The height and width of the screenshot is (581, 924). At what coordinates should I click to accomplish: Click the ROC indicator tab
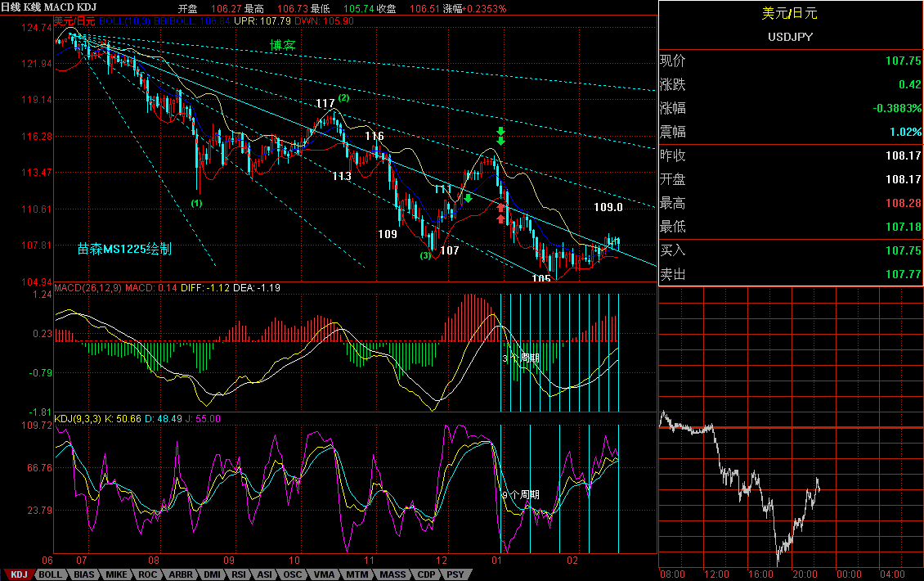[x=149, y=574]
